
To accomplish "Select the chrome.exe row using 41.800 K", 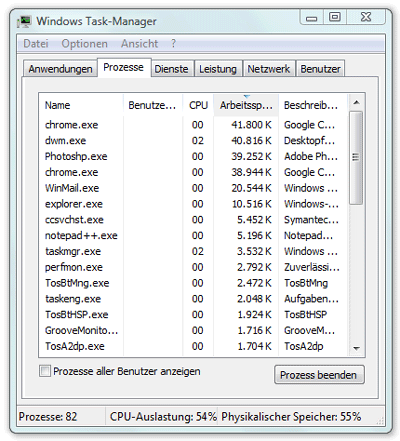I will tap(193, 125).
